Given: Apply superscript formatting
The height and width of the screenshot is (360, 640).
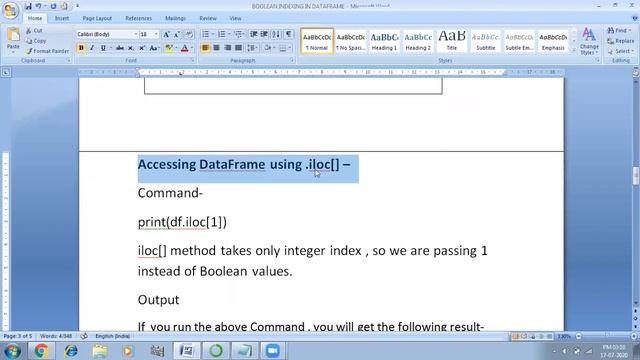Looking at the screenshot, I should click(142, 48).
